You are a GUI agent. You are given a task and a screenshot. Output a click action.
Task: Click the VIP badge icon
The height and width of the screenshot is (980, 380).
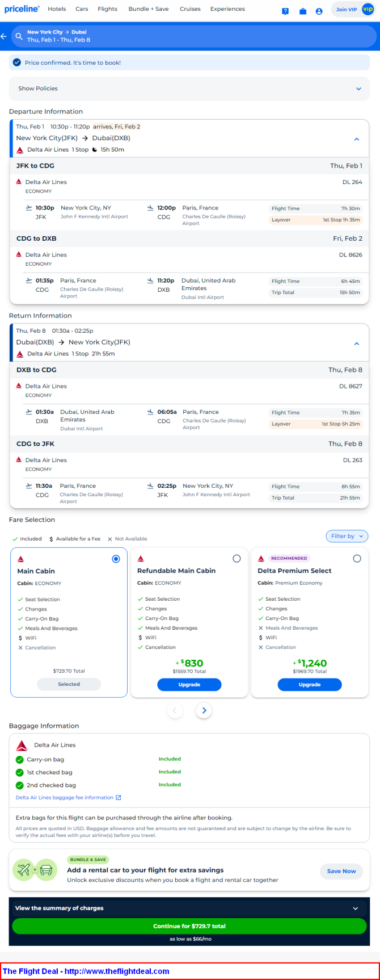click(368, 10)
